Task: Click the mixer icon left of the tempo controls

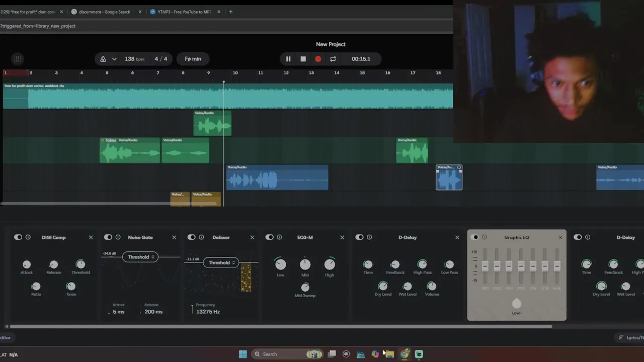Action: (x=17, y=59)
